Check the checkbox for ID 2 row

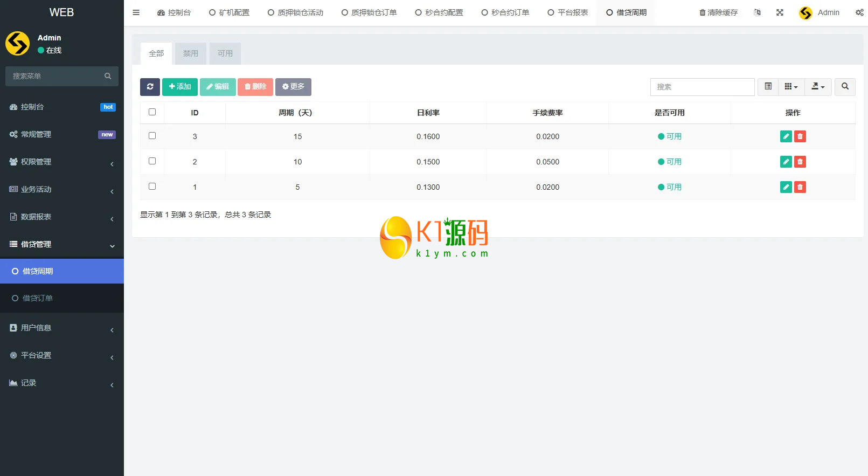[152, 161]
